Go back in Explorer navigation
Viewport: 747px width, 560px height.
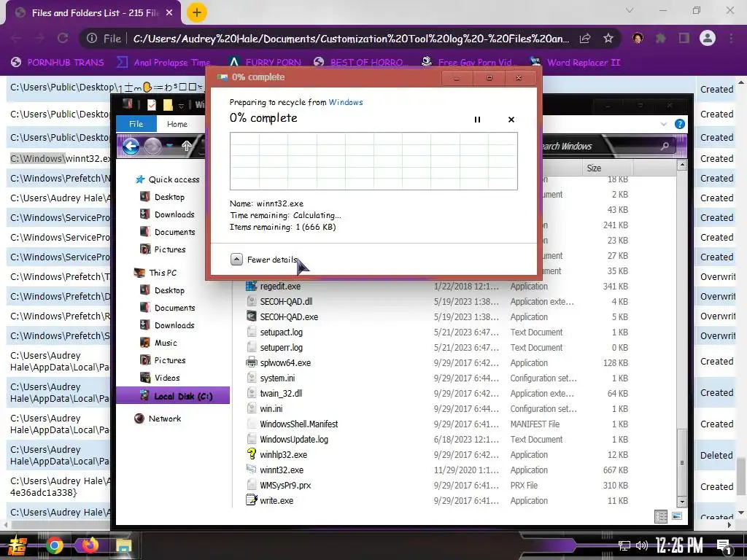coord(131,146)
